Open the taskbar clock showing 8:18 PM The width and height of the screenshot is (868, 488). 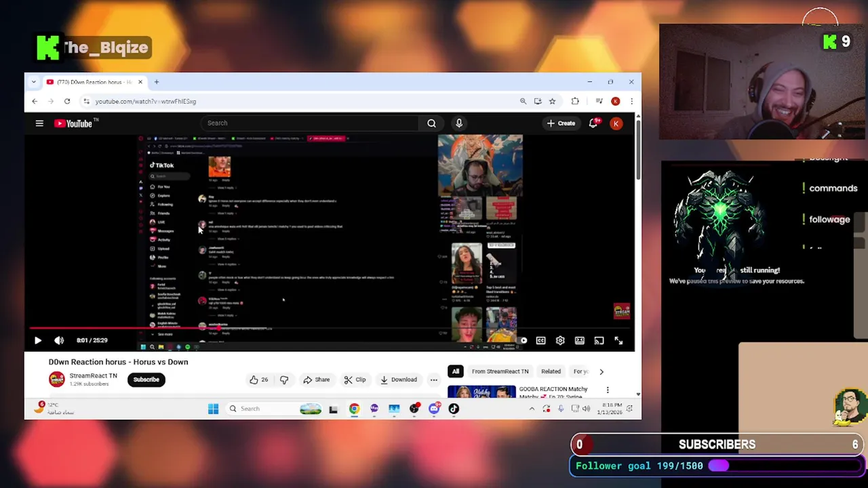tap(610, 409)
